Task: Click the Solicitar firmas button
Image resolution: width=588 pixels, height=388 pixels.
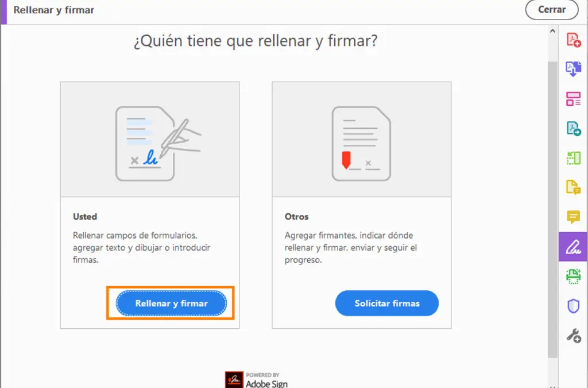Action: point(387,303)
